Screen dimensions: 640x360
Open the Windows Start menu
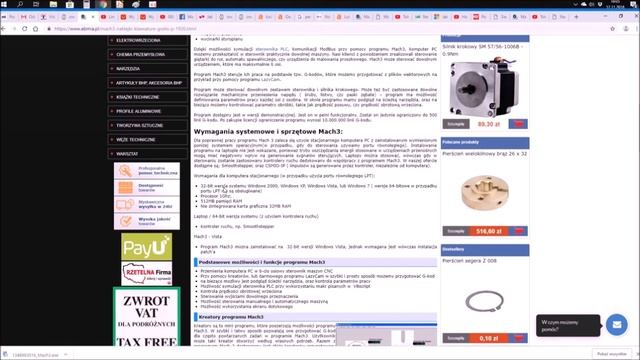(x=4, y=4)
